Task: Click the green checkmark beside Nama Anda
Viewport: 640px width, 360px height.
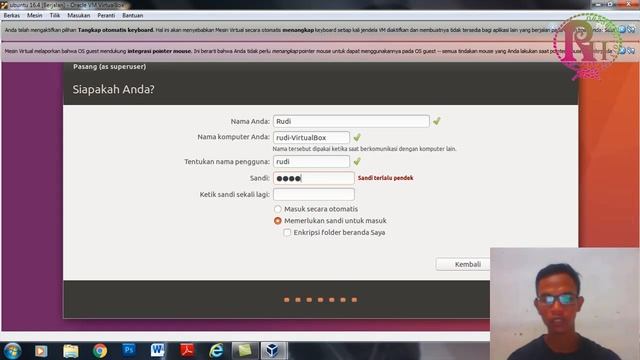Action: [x=437, y=121]
